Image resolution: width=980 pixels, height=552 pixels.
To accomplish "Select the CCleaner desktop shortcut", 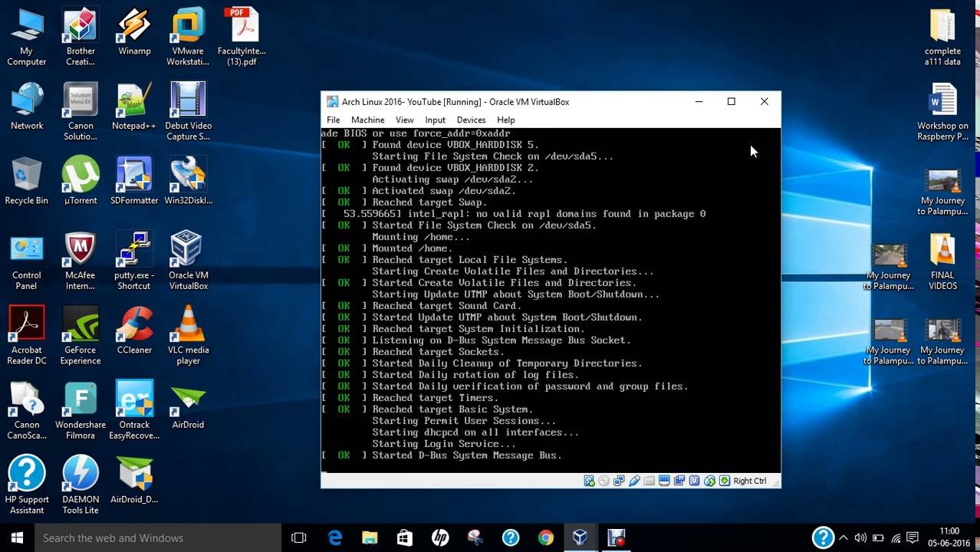I will pyautogui.click(x=134, y=331).
